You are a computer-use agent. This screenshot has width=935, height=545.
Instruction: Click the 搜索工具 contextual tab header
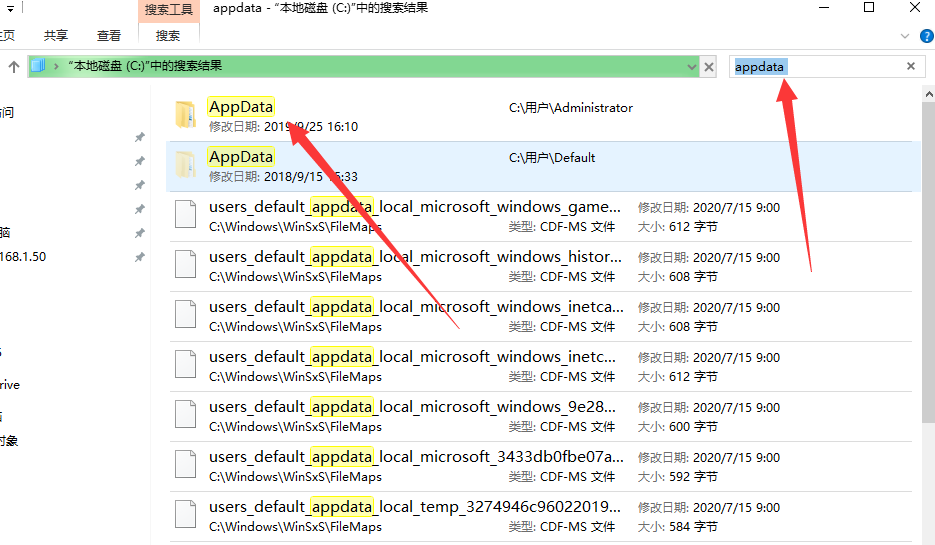coord(170,10)
